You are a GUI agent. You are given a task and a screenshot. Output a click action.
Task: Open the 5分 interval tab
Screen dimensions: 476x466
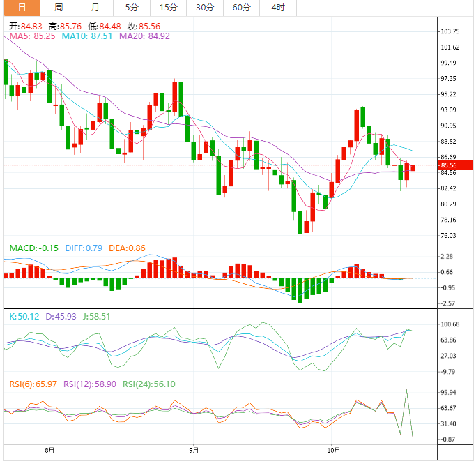click(x=132, y=8)
